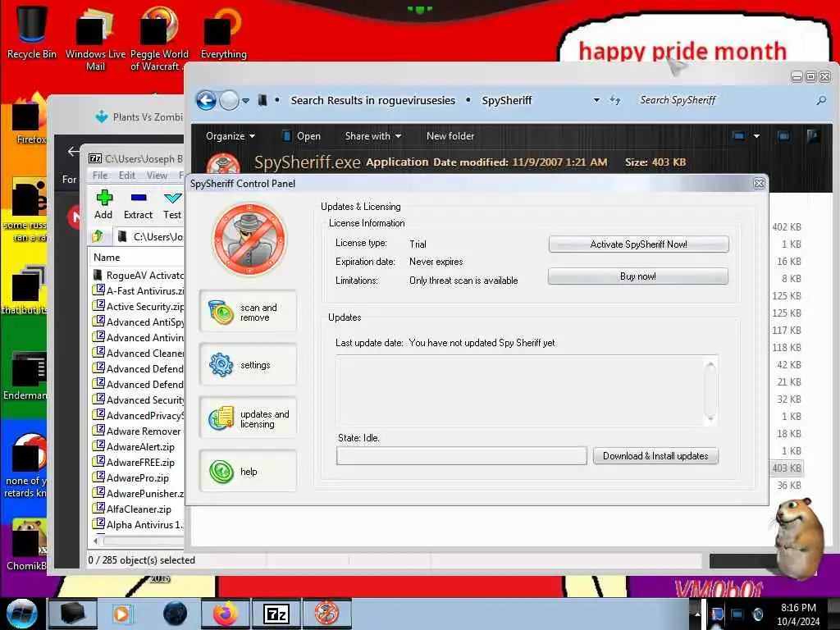Click Test in 7-Zip toolbar
Image resolution: width=840 pixels, height=630 pixels.
(172, 204)
